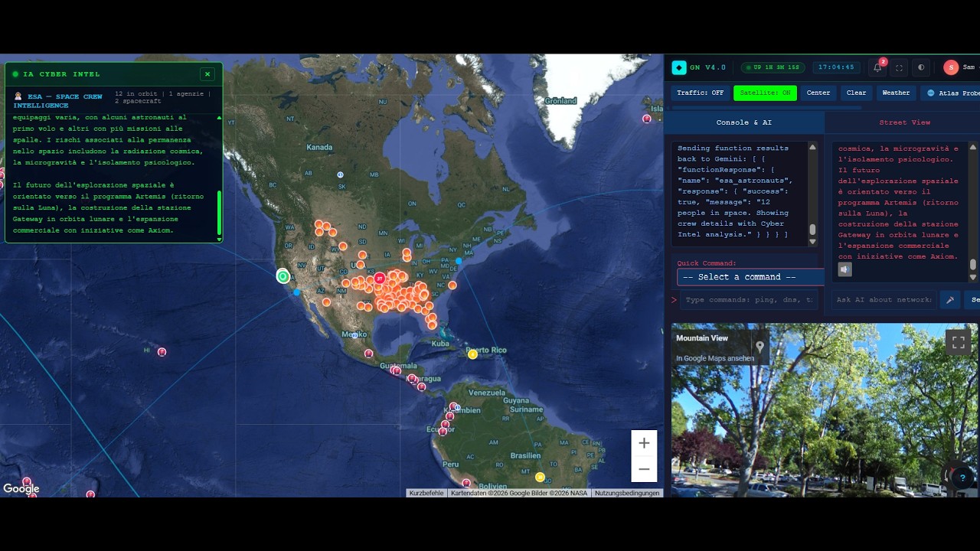Click the Quick Command label
This screenshot has height=551, width=980.
(707, 263)
